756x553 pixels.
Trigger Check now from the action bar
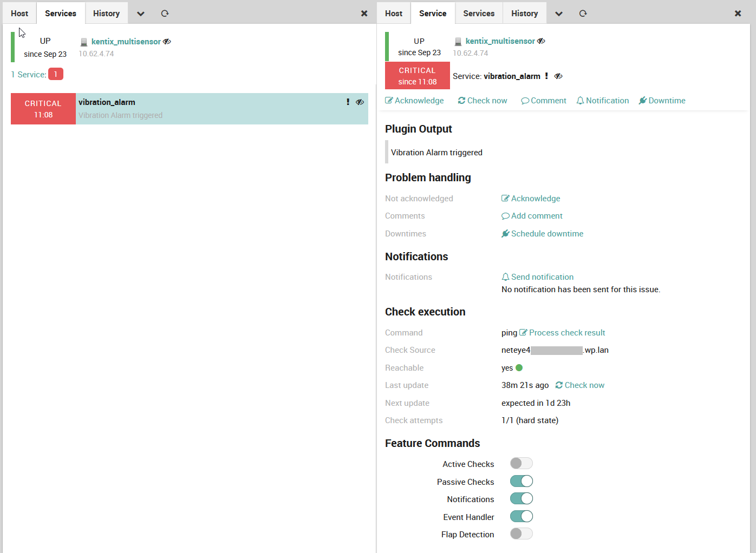tap(482, 100)
